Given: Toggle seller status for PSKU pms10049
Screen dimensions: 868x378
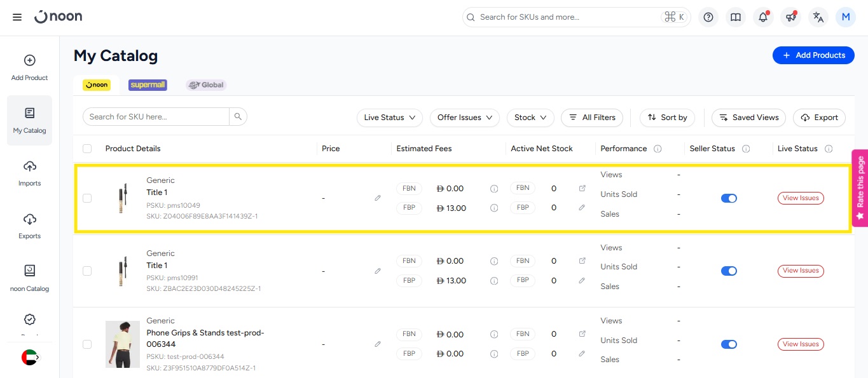Looking at the screenshot, I should pyautogui.click(x=729, y=198).
